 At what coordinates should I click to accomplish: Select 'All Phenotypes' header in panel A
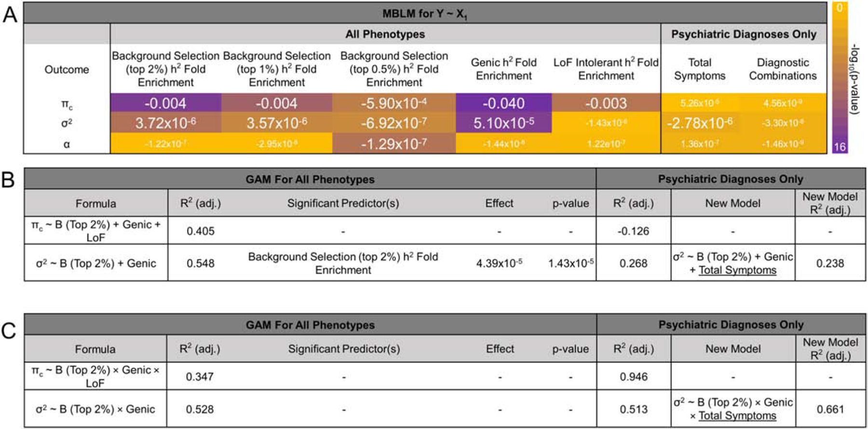(x=385, y=34)
